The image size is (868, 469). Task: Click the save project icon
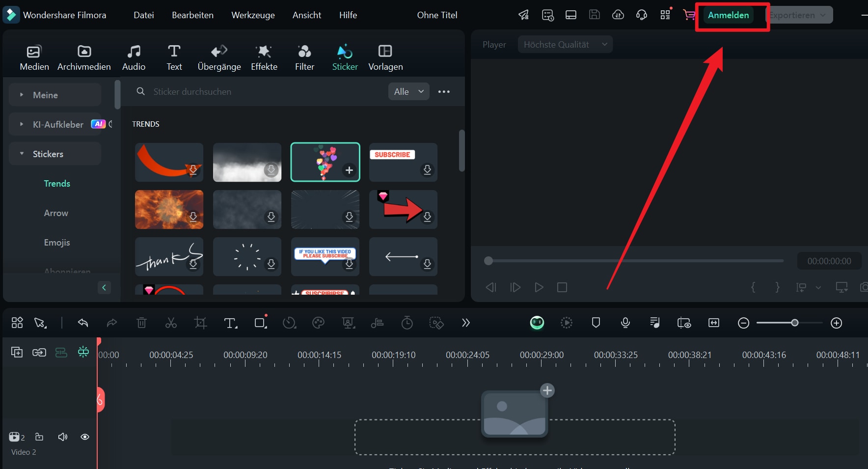(x=595, y=15)
